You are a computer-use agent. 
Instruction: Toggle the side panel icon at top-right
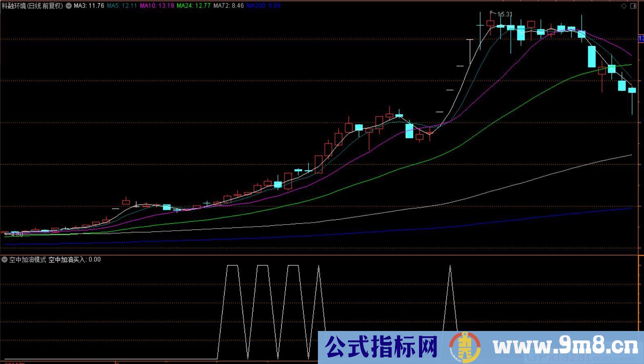633,6
